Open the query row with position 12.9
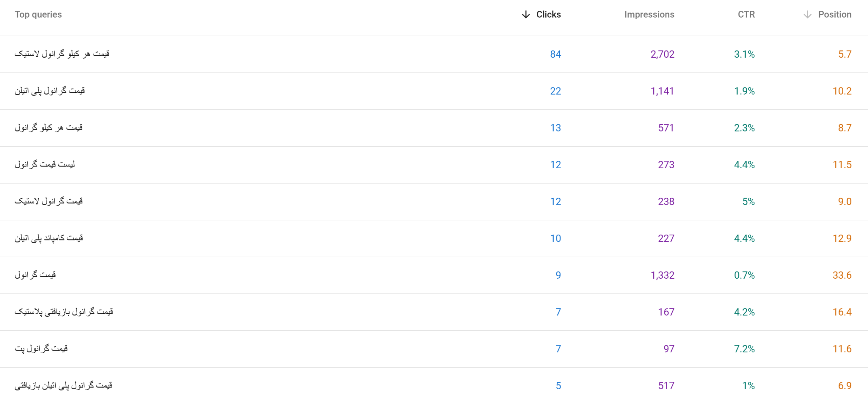The image size is (868, 397). 434,239
